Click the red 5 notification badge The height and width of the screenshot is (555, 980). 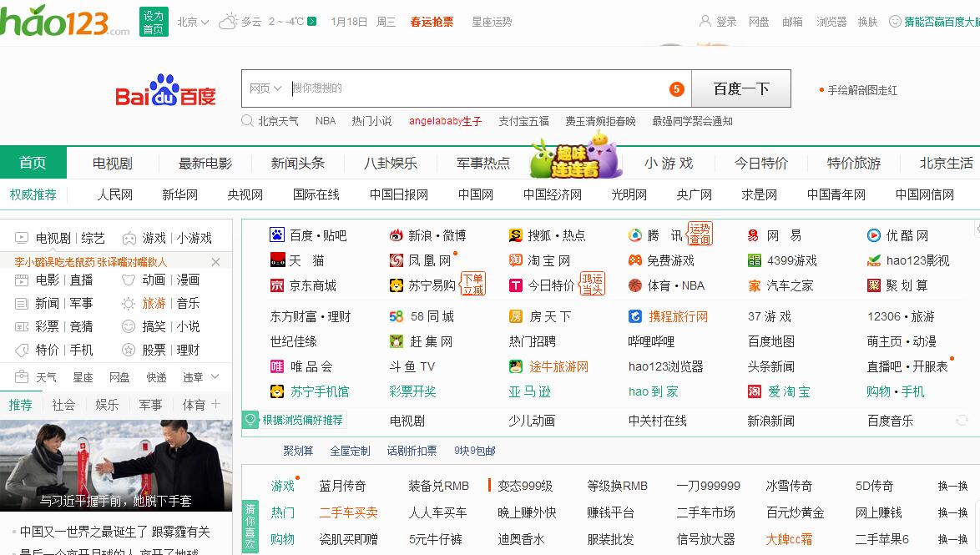(x=676, y=88)
